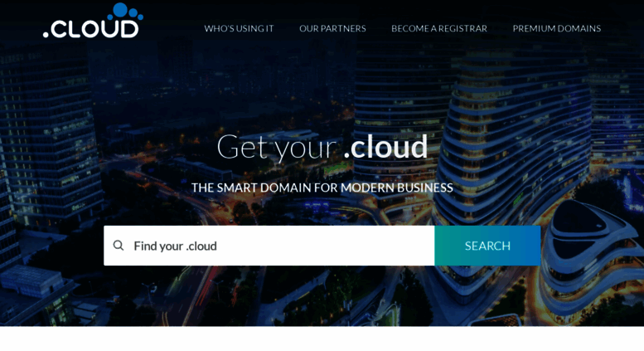Go to Our Partners

(332, 28)
